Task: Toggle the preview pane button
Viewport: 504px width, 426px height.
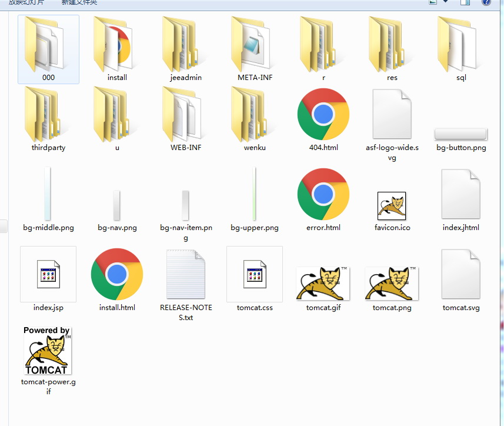Action: coord(465,2)
